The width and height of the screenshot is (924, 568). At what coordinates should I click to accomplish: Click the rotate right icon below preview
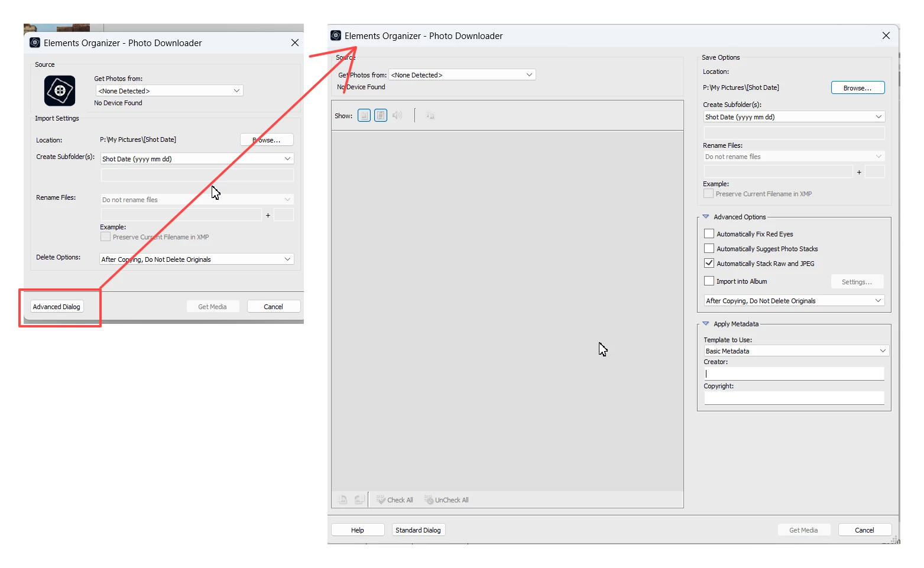tap(359, 500)
